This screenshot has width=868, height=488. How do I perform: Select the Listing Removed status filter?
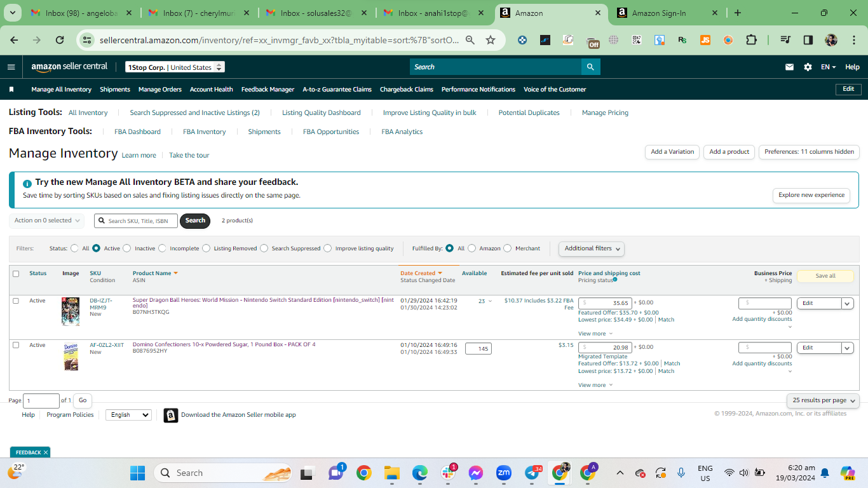[207, 248]
